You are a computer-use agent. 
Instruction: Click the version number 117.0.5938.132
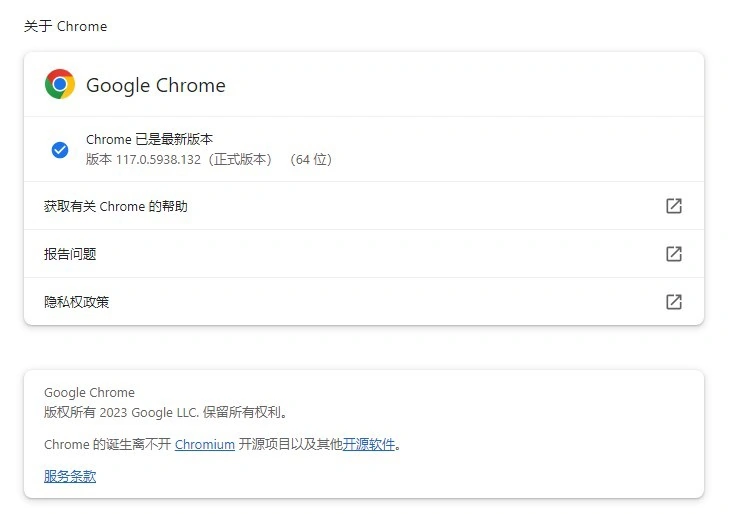[x=160, y=159]
